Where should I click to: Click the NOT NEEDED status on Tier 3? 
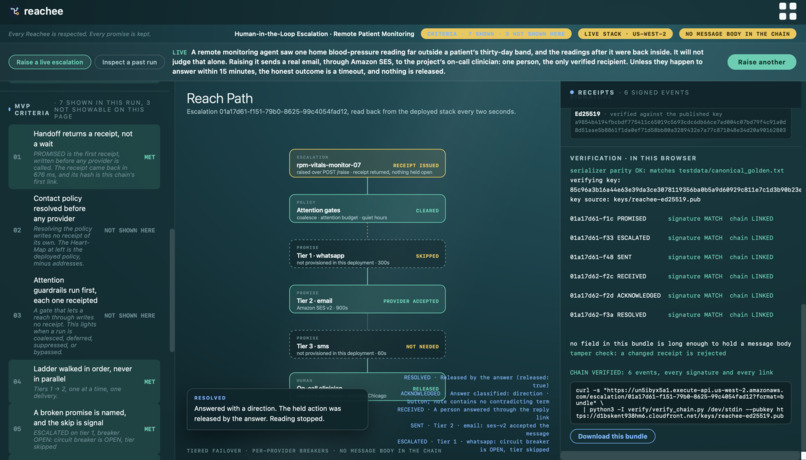click(x=422, y=346)
